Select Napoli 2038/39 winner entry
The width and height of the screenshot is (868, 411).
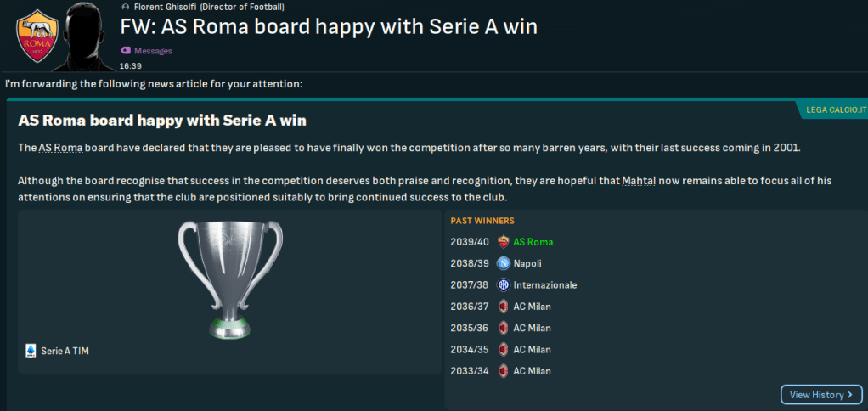point(527,263)
